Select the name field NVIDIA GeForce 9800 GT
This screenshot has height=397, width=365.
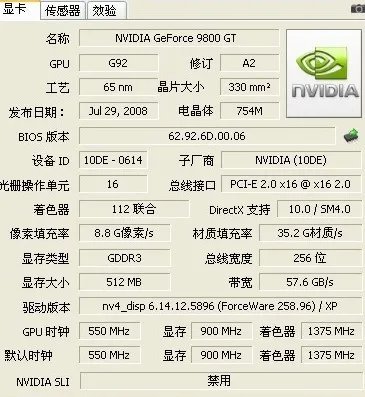tap(179, 38)
